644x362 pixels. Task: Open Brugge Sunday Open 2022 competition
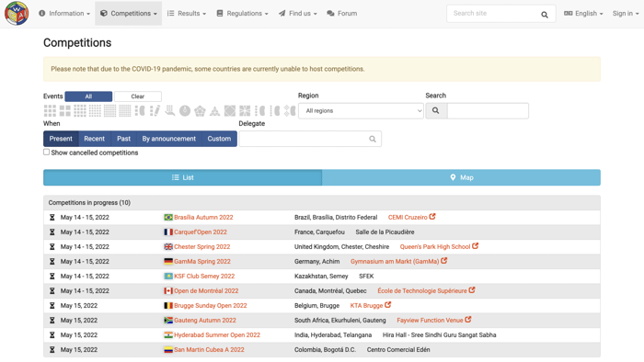211,306
